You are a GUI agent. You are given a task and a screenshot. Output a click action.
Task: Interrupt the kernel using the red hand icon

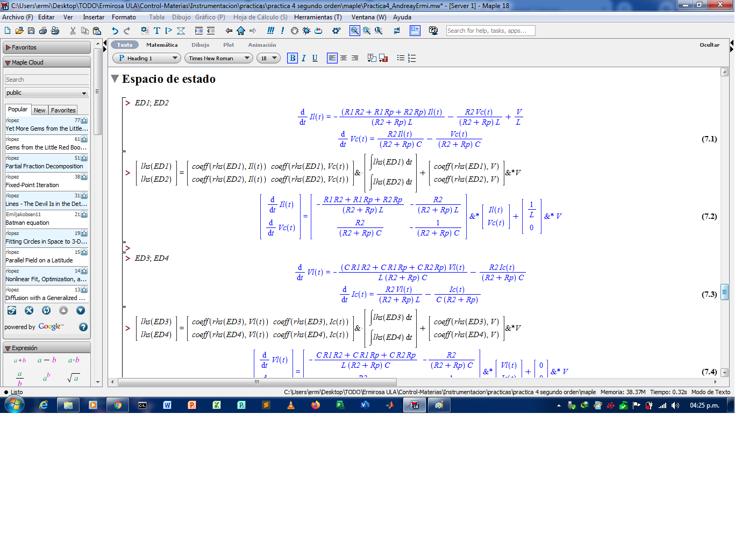point(294,30)
